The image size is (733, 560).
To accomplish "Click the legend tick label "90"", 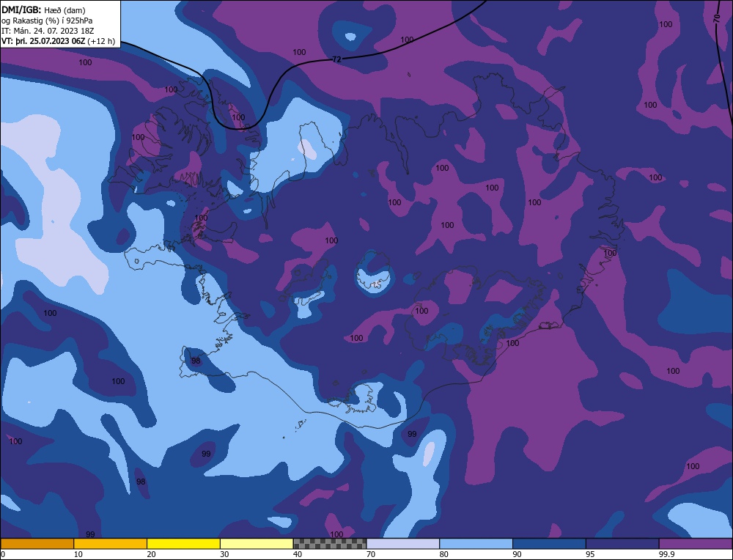I will (x=517, y=554).
